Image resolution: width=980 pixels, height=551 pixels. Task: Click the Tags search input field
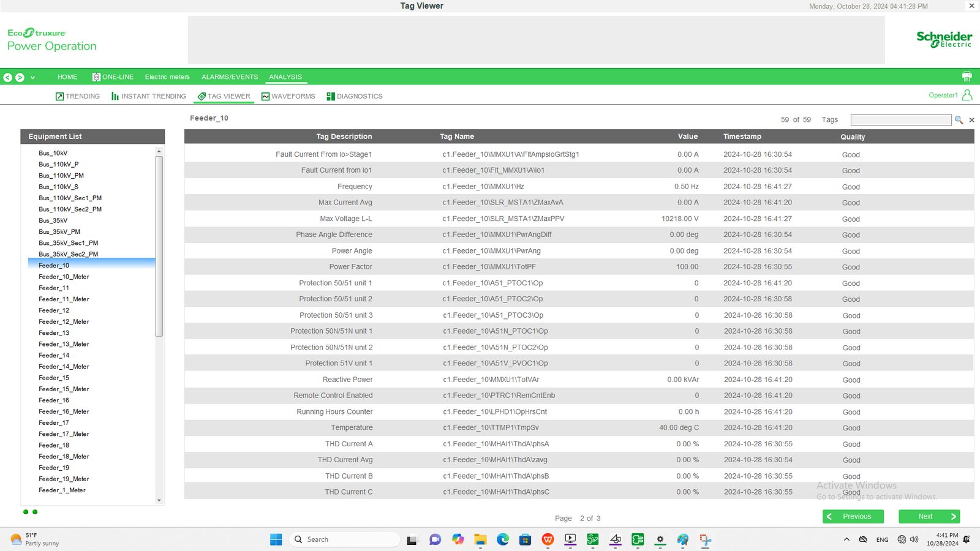click(901, 120)
